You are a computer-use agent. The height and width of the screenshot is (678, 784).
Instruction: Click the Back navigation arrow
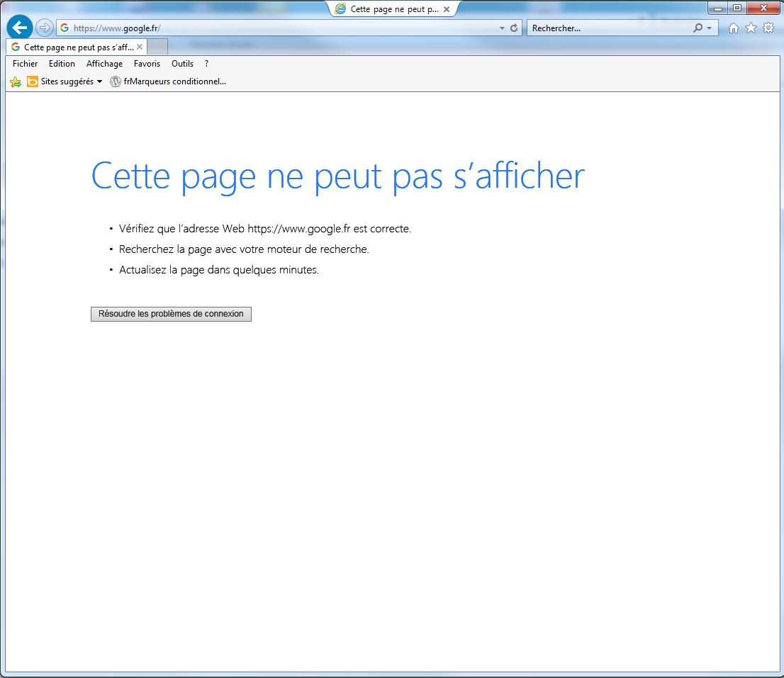pyautogui.click(x=19, y=28)
